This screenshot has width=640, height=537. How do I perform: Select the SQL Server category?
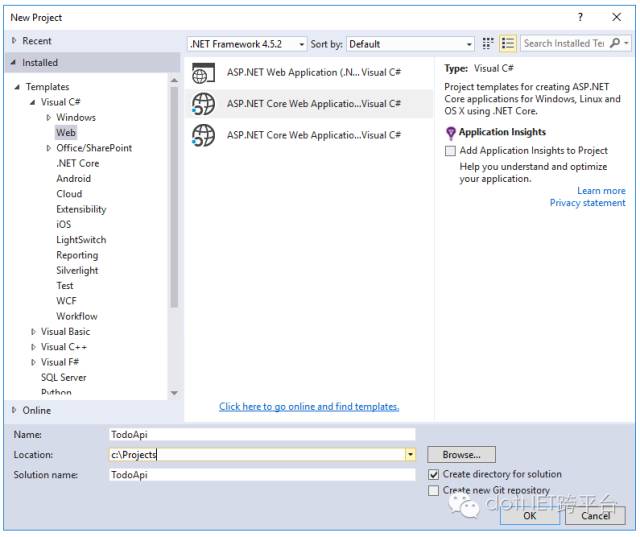pos(63,377)
